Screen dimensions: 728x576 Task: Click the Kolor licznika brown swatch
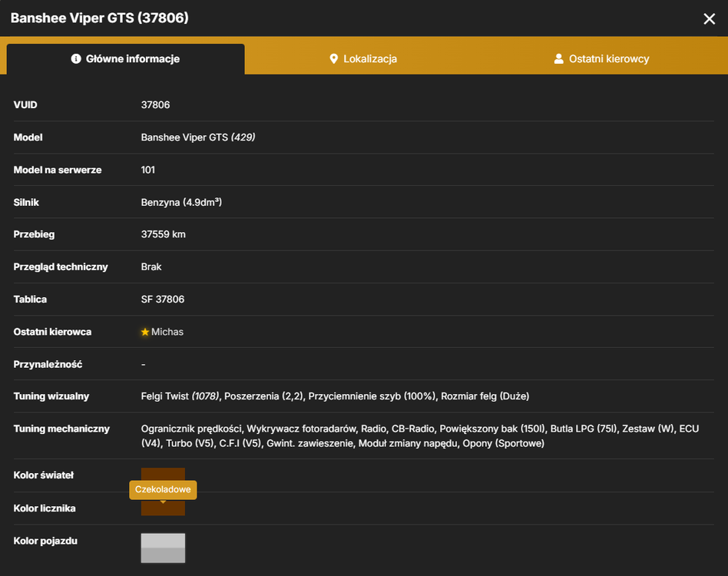(163, 508)
